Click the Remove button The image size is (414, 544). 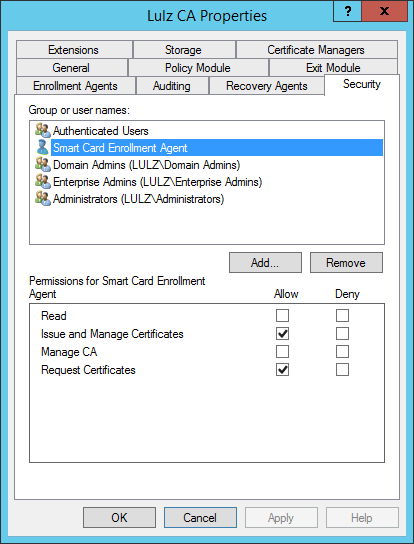(x=346, y=263)
